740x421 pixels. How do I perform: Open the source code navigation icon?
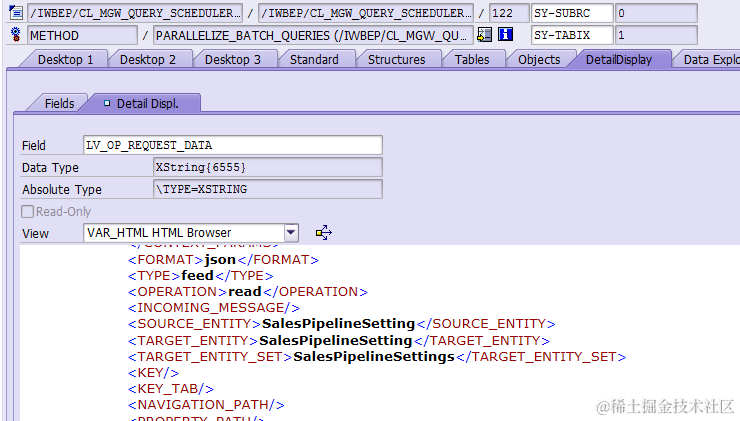(x=484, y=34)
